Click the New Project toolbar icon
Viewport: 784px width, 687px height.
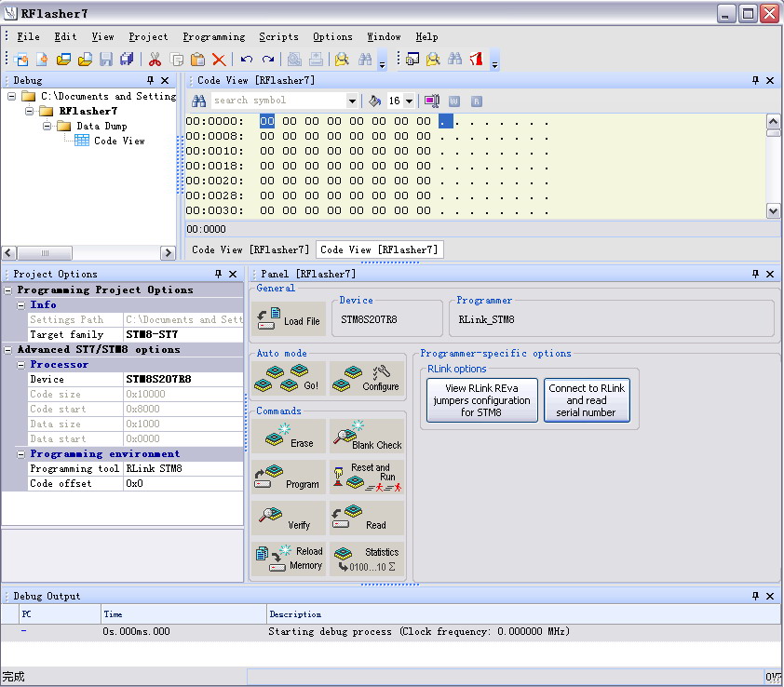coord(21,59)
